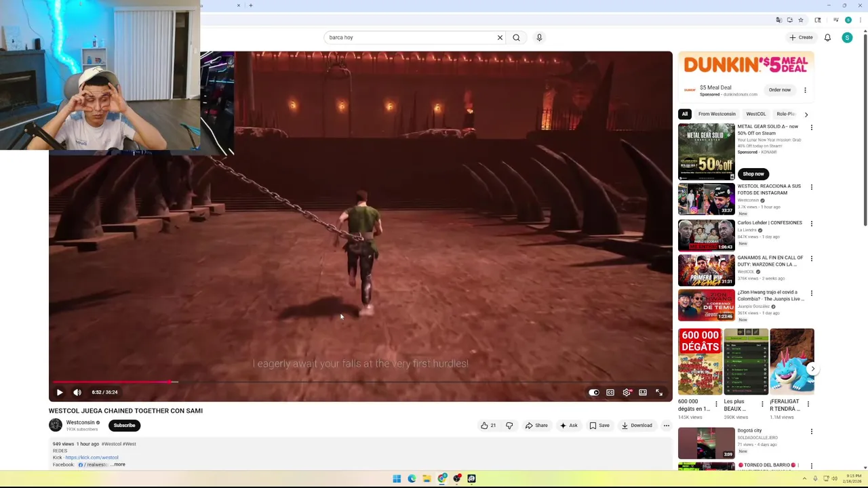Subscribe to Westconsin channel

(124, 426)
